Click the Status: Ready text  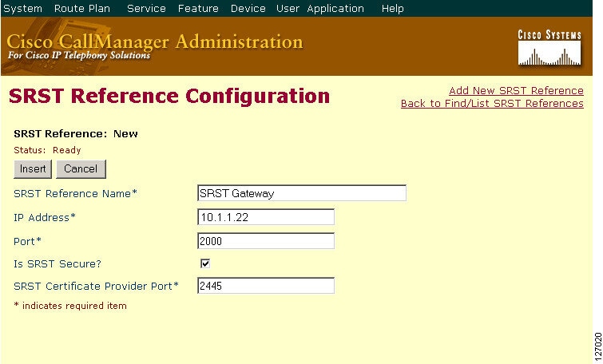(x=47, y=150)
